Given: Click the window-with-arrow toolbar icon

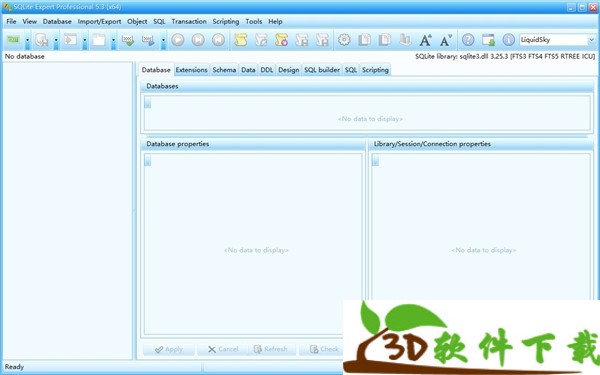Looking at the screenshot, I should (x=70, y=40).
